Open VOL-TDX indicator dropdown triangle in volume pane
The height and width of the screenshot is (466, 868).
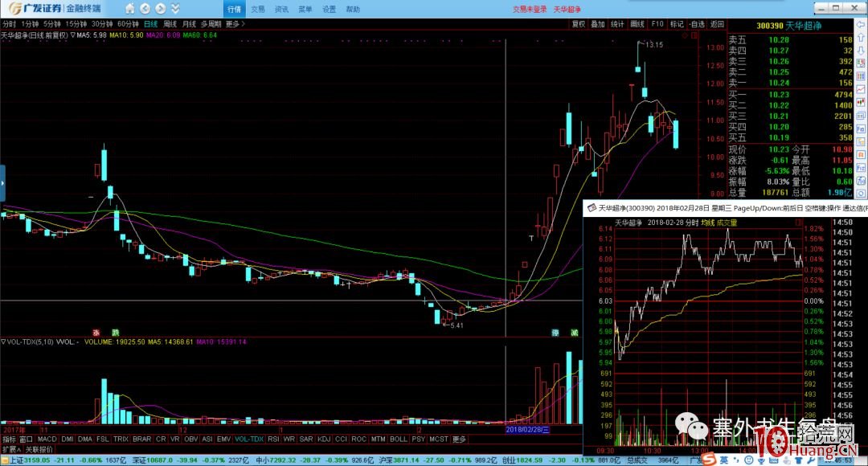point(3,342)
